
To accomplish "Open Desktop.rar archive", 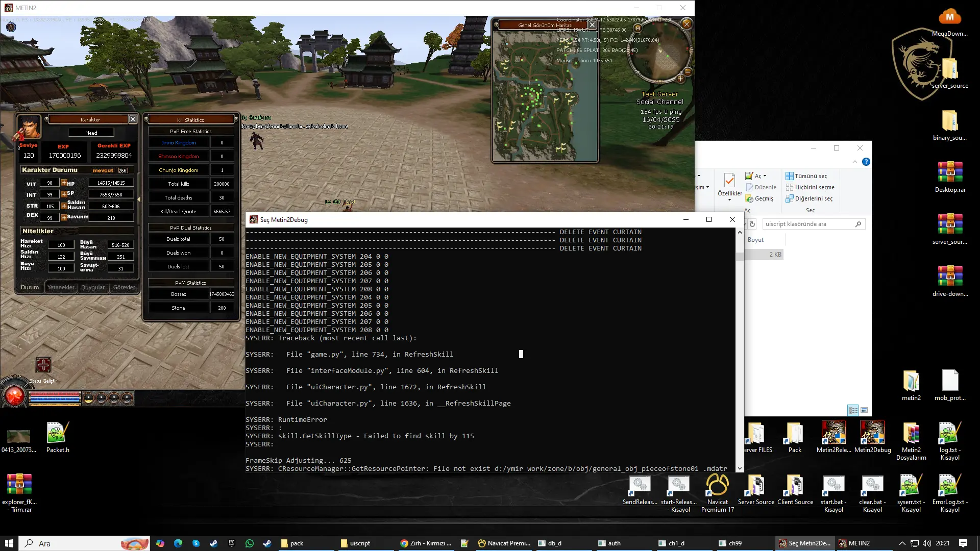I will (949, 178).
